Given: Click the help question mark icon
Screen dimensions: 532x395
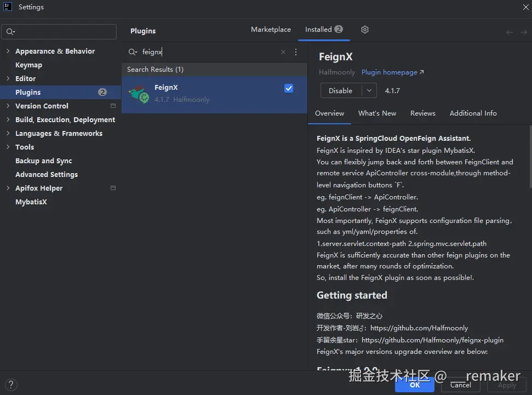Looking at the screenshot, I should pos(11,385).
